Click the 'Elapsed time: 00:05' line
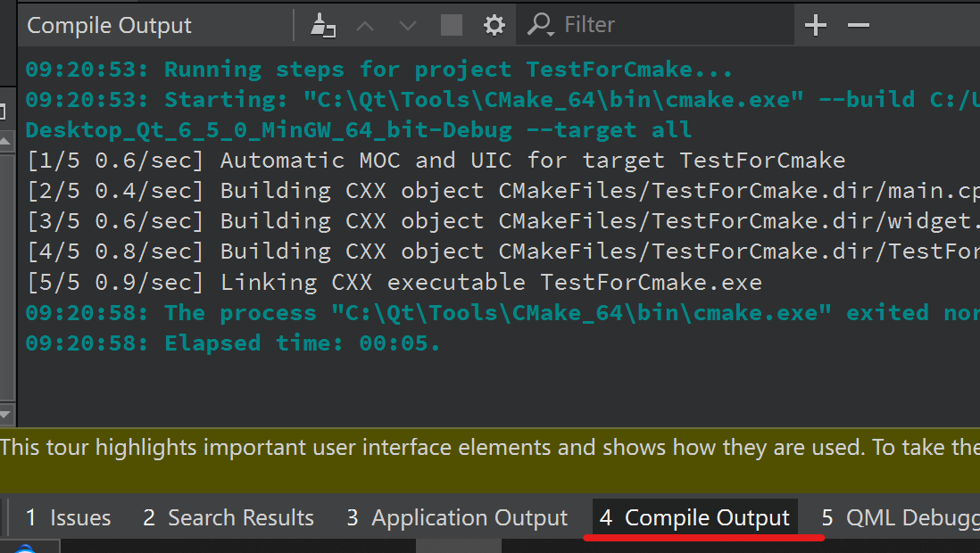Screen dimensions: 980x553 tap(233, 343)
